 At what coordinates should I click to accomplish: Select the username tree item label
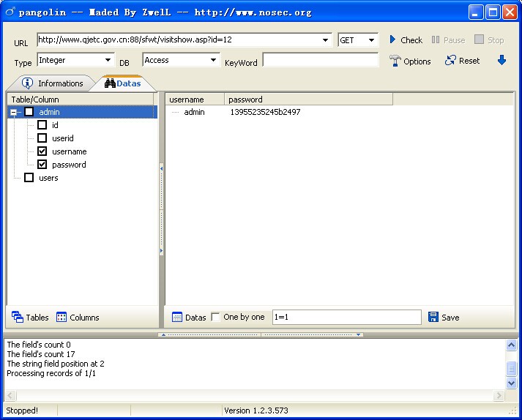(70, 151)
